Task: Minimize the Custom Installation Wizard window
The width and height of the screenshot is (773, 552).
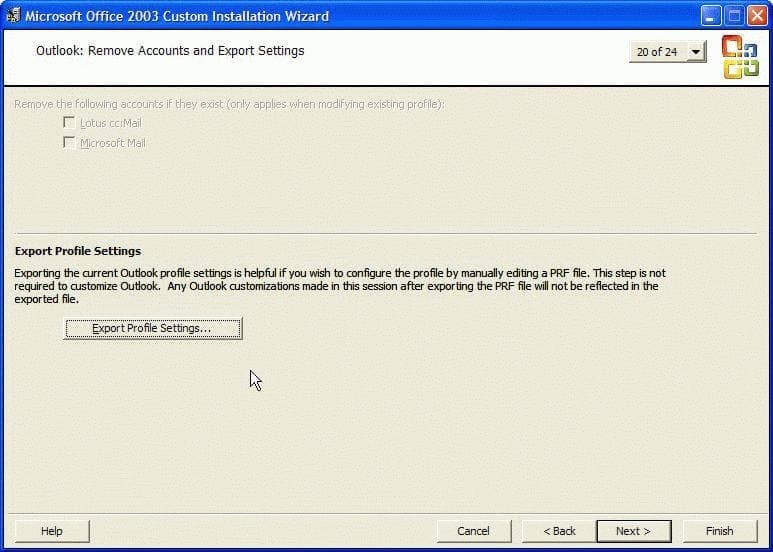Action: (x=710, y=16)
